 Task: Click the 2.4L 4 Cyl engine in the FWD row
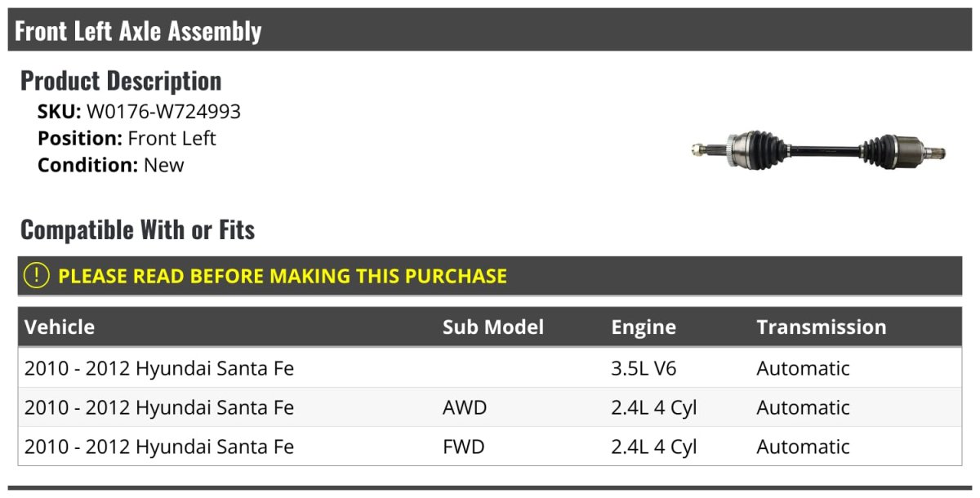[x=653, y=447]
